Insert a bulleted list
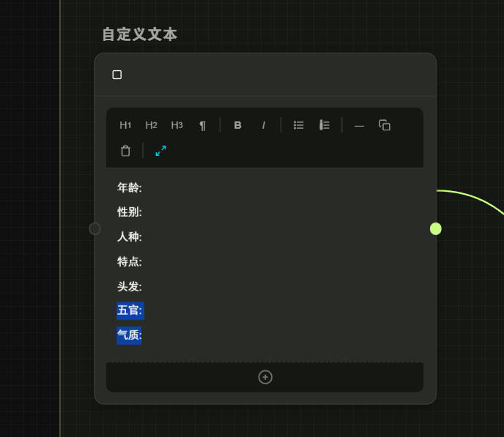 (x=299, y=125)
